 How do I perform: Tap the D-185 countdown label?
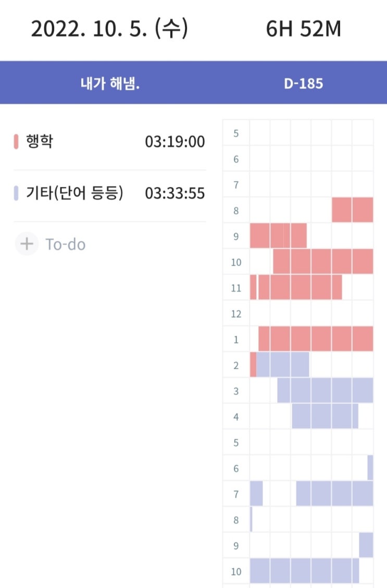(x=303, y=83)
